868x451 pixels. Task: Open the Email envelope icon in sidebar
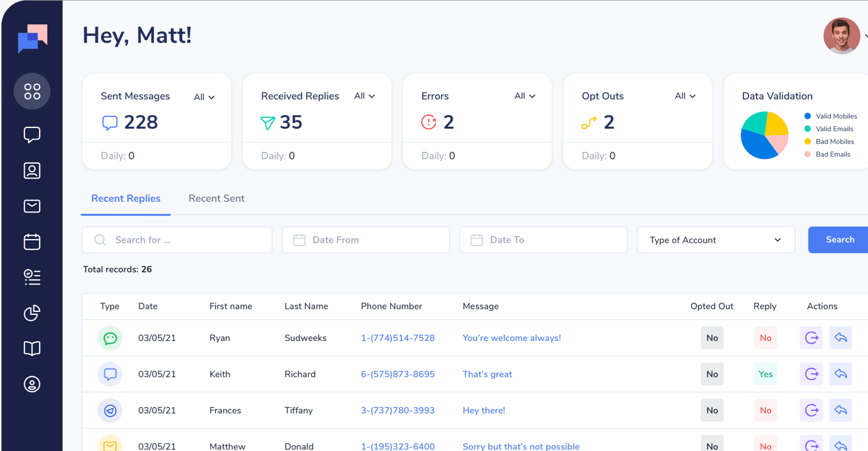click(x=32, y=206)
